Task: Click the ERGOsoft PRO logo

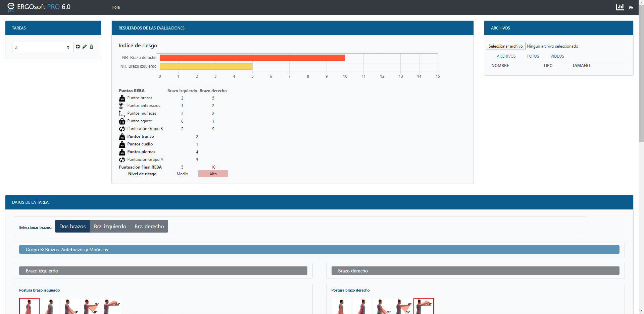Action: point(39,7)
